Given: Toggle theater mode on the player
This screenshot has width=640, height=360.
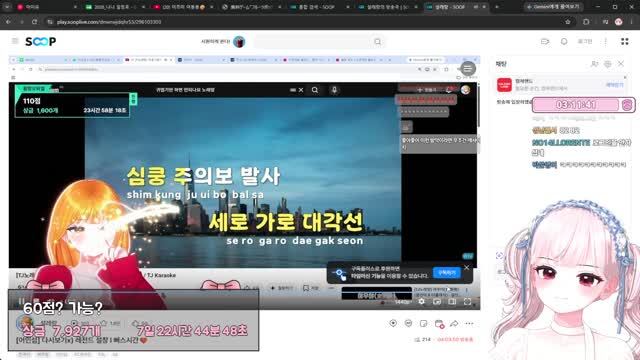Looking at the screenshot, I should 452,302.
